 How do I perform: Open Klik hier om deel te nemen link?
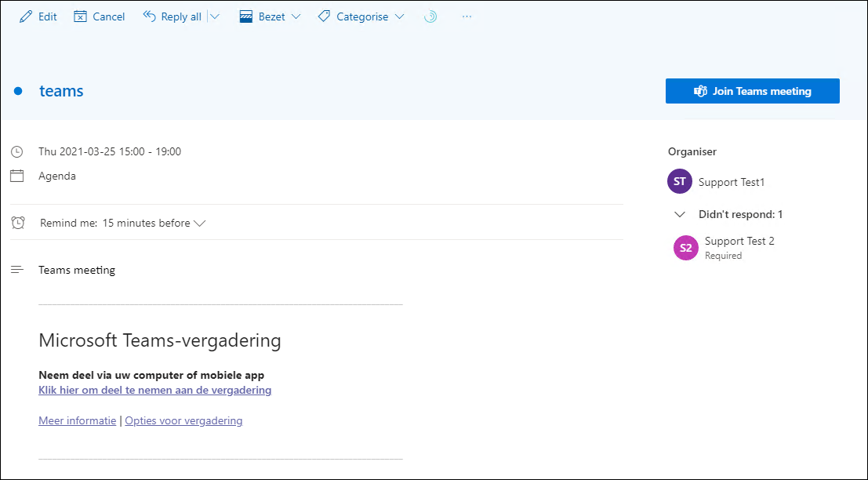155,391
